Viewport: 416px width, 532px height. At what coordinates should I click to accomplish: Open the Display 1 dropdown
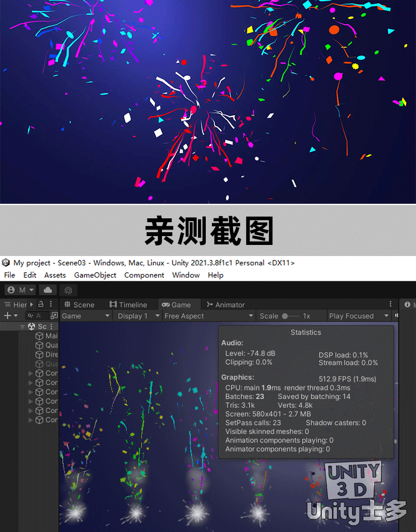coord(137,316)
